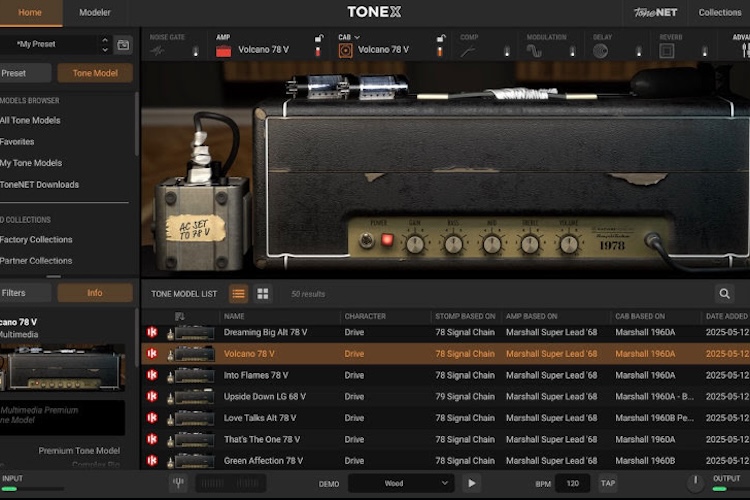The width and height of the screenshot is (750, 500).
Task: Toggle the CAB on/off switch
Action: point(440,52)
